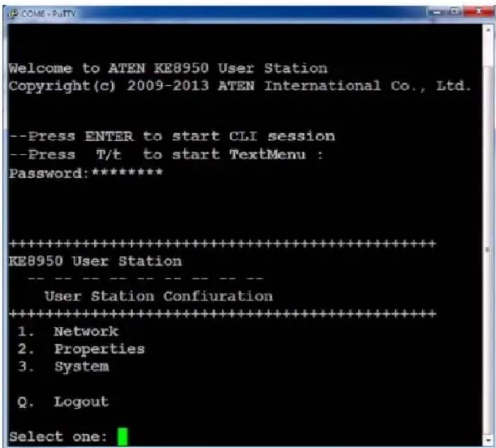Screen dimensions: 496x448
Task: Click the '1. Network' menu line
Action: [68, 331]
